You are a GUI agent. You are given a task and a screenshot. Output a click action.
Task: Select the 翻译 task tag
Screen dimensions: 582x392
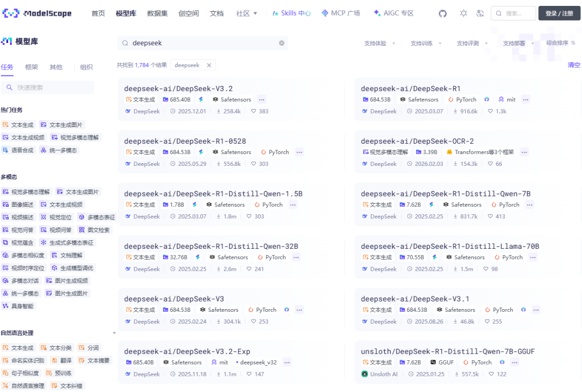pyautogui.click(x=61, y=360)
